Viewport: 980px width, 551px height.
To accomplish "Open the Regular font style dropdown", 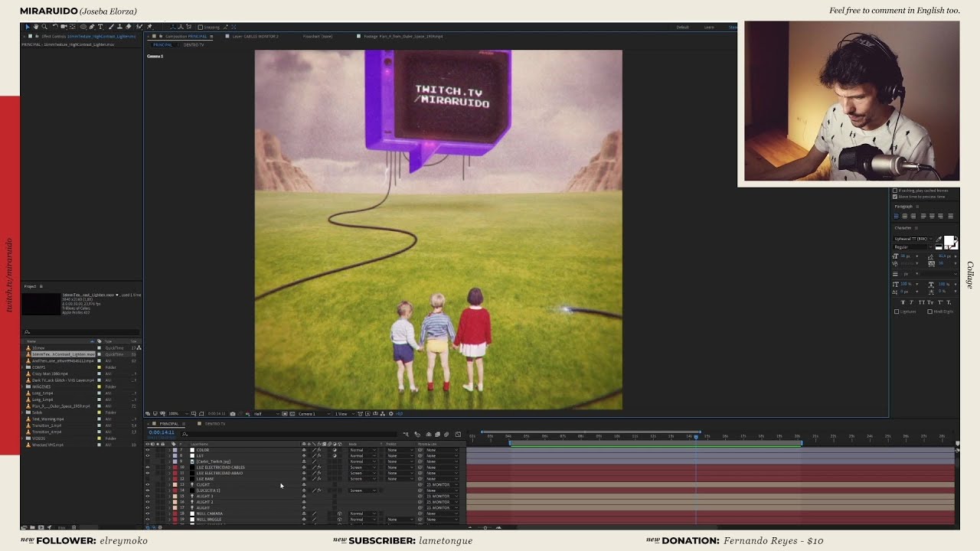I will 913,247.
